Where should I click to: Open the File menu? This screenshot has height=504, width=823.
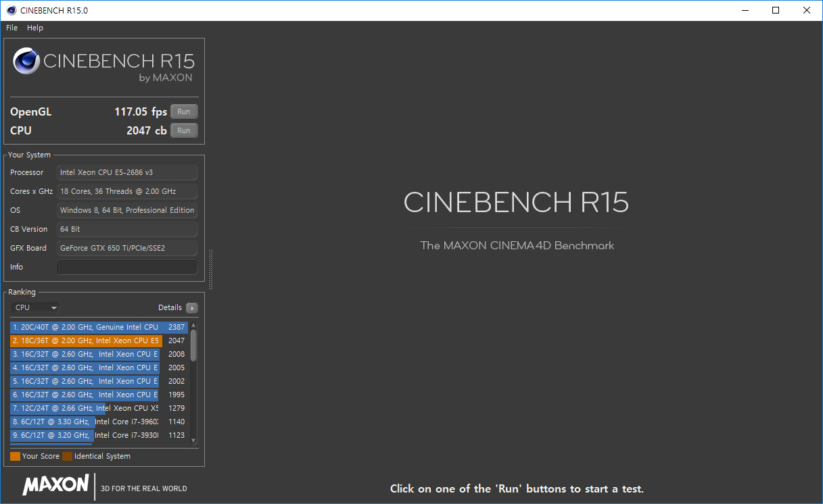point(11,28)
